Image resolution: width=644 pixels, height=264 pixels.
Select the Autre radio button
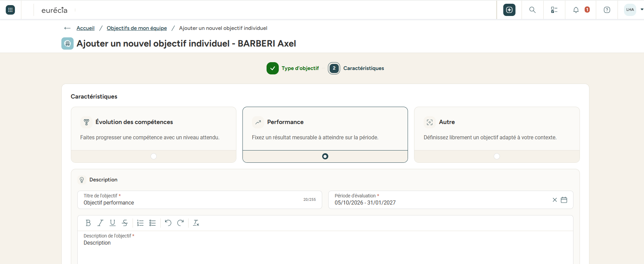[497, 156]
